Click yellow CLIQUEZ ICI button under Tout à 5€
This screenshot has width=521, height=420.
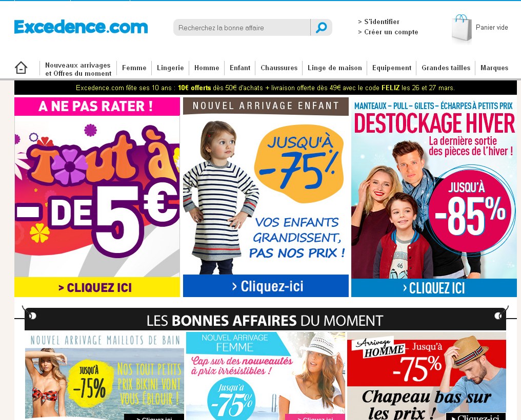tap(97, 287)
